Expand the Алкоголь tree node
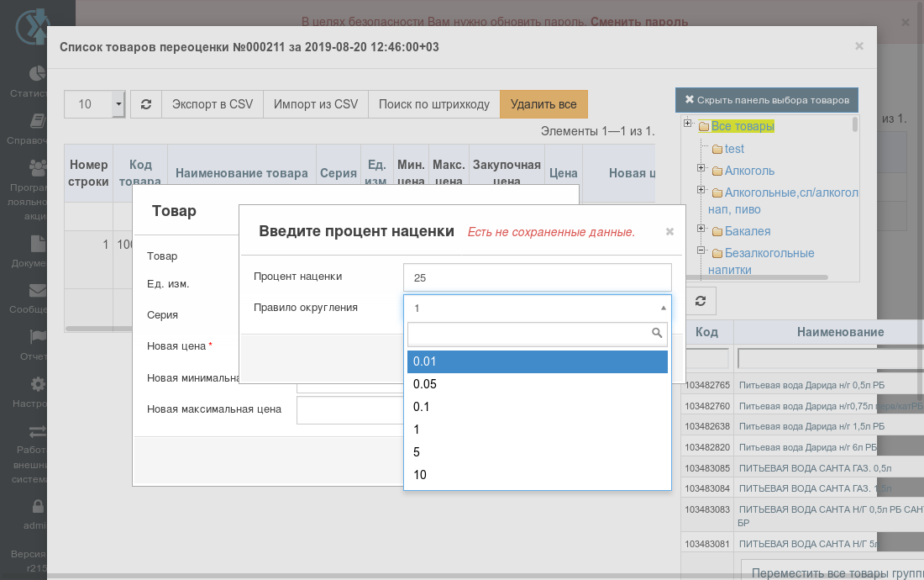Screen dimensions: 924x580 tap(701, 168)
